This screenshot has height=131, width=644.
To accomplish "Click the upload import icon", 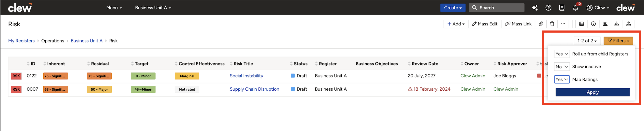I will click(x=629, y=24).
